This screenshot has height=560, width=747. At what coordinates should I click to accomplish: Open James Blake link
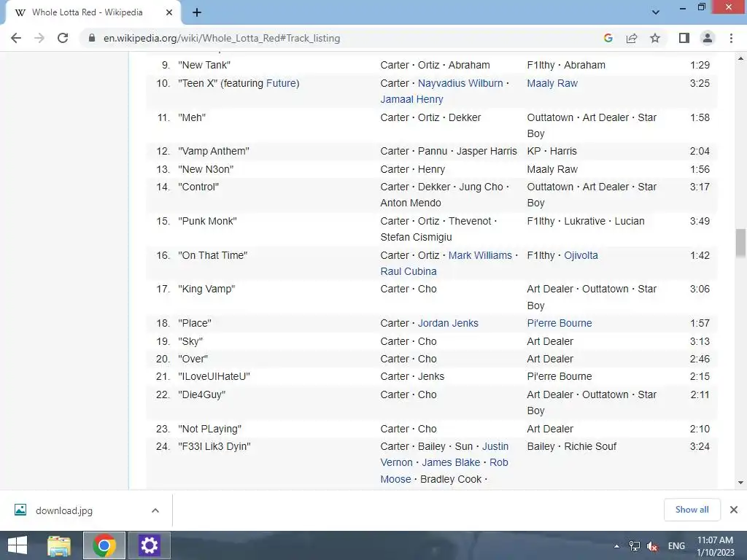pyautogui.click(x=451, y=463)
